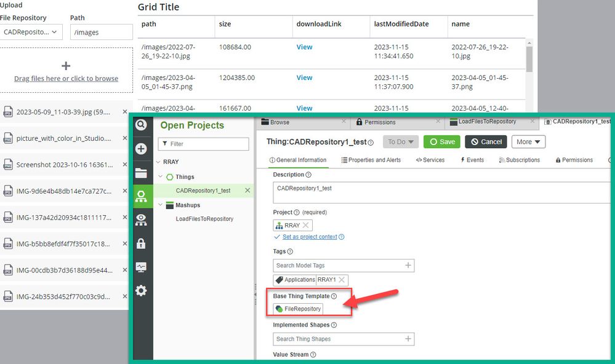The height and width of the screenshot is (364, 615).
Task: Collapse the RRAY project node
Action: coord(158,162)
